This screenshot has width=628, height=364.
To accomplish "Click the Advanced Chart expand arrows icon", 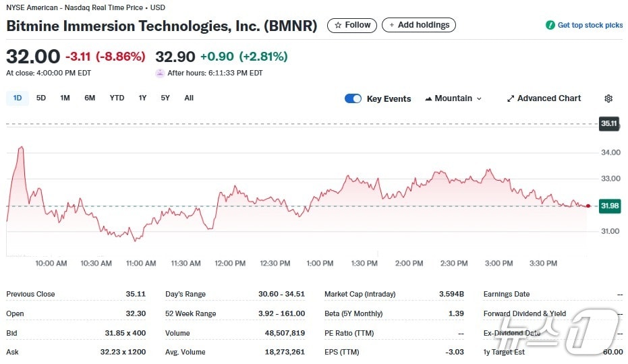I will point(511,98).
